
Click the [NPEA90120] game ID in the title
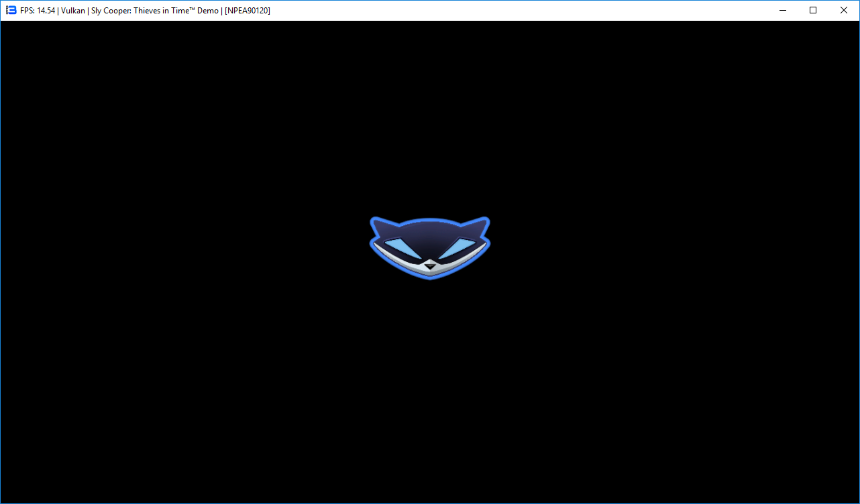[248, 11]
